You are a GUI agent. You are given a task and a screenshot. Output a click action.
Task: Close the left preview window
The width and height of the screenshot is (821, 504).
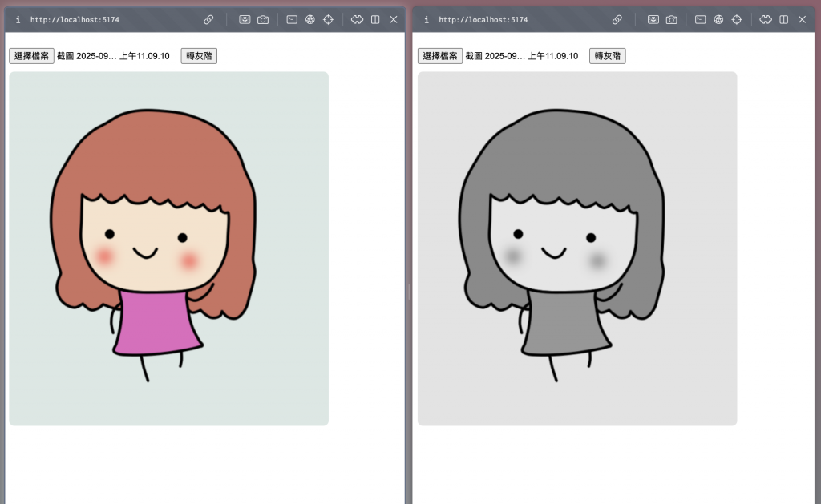click(x=394, y=20)
